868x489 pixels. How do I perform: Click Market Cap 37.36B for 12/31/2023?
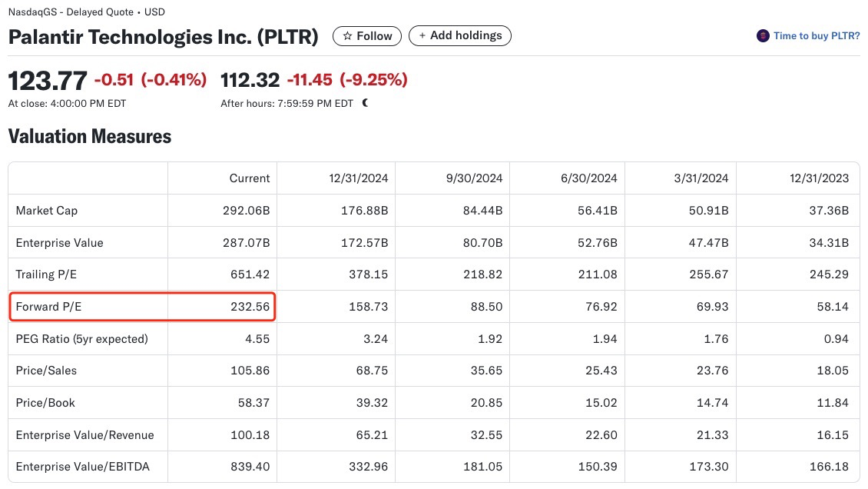tap(829, 211)
